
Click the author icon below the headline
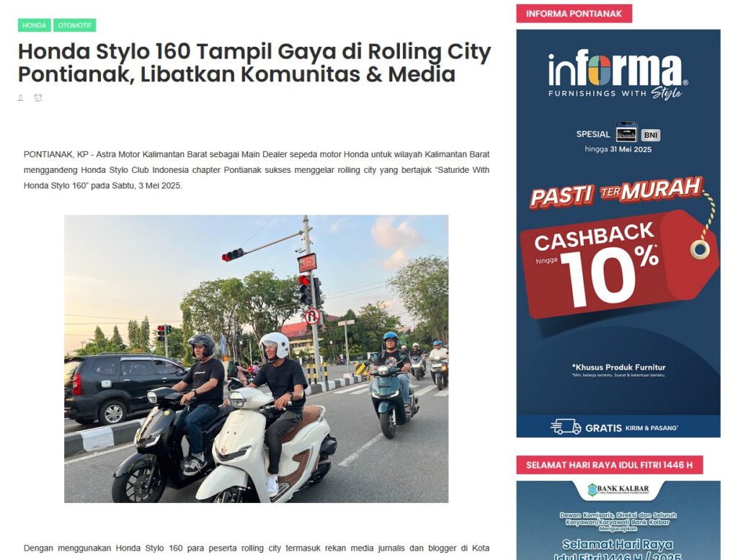pos(21,98)
